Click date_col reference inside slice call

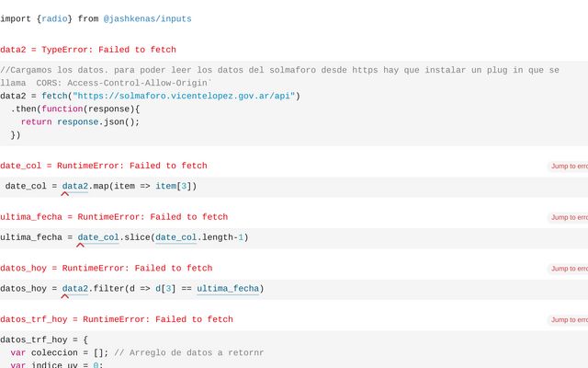(x=176, y=237)
